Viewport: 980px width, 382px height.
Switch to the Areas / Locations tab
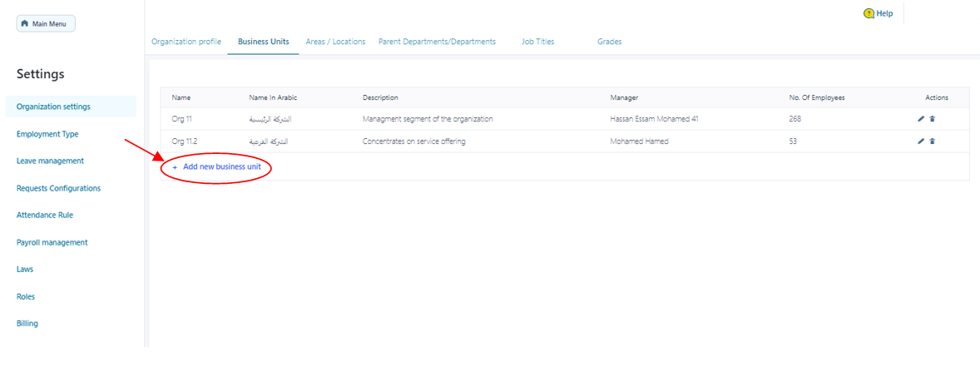click(x=335, y=42)
